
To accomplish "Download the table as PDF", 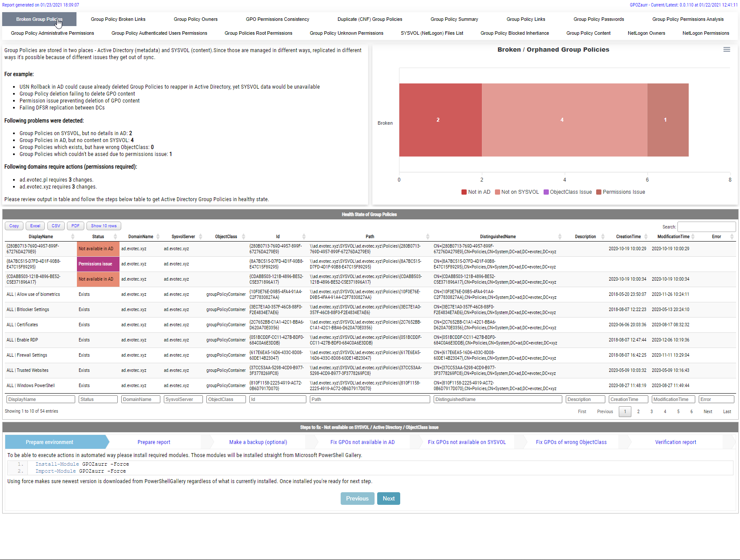I will 75,225.
